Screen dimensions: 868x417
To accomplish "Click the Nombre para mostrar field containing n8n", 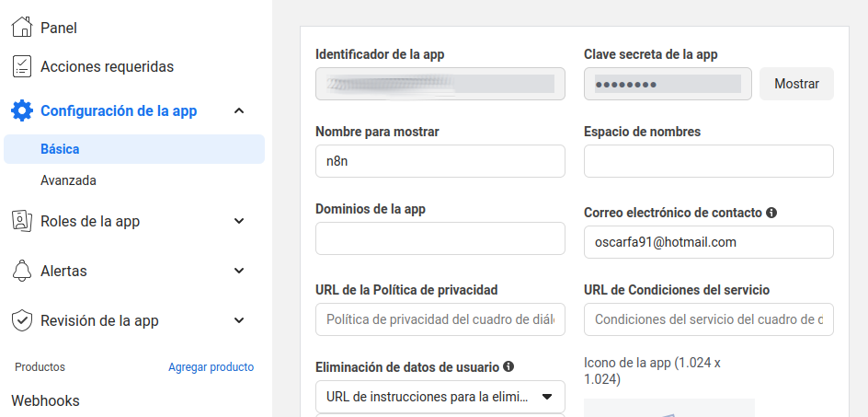I will pyautogui.click(x=440, y=161).
